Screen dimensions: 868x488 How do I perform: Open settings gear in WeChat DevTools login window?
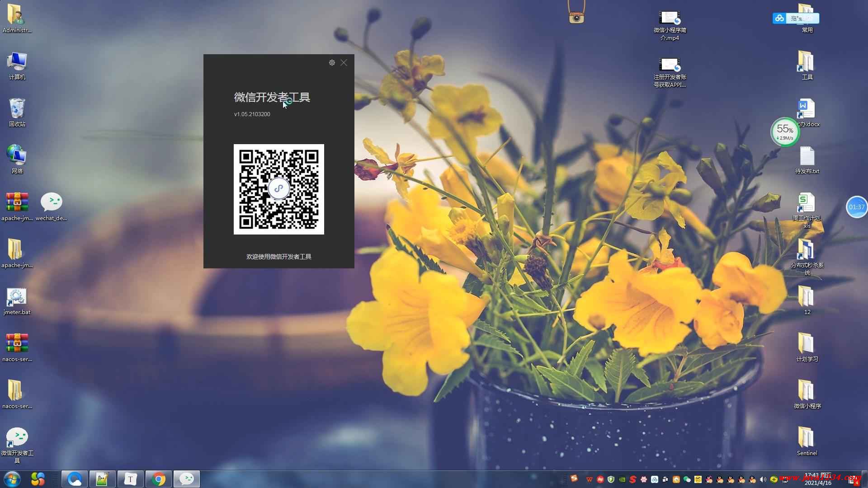click(332, 63)
